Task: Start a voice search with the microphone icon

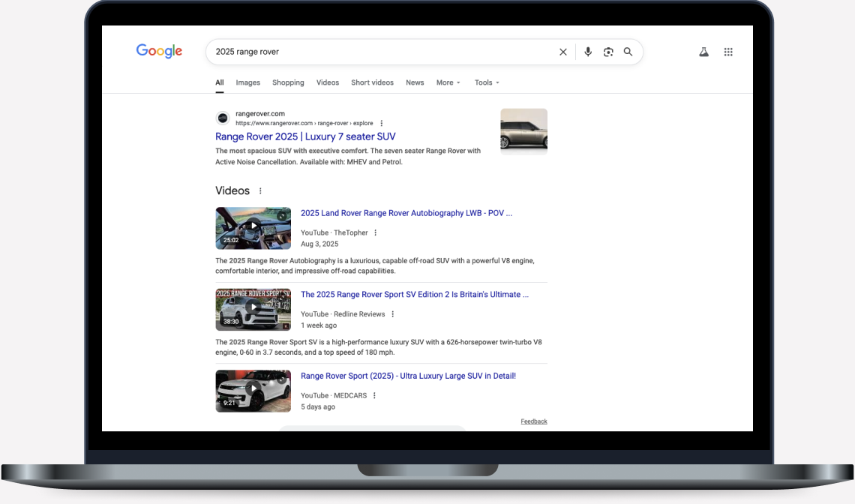Action: click(588, 52)
